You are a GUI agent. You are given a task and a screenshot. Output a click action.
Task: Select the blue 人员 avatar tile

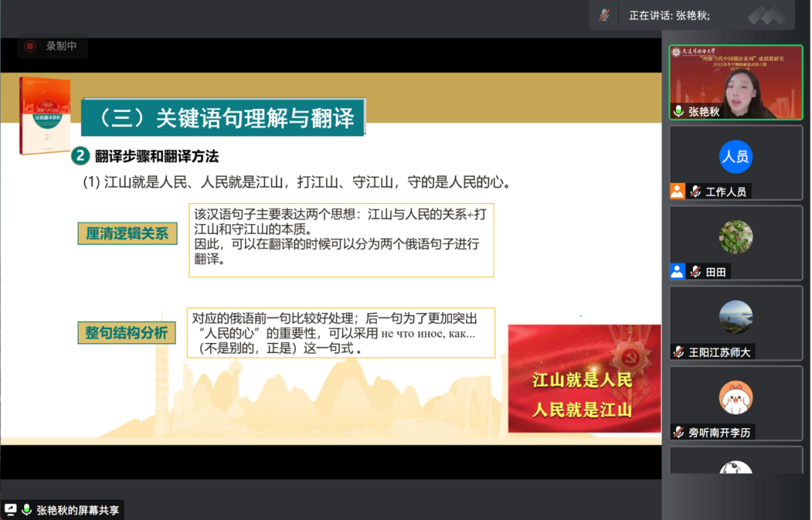coord(735,157)
